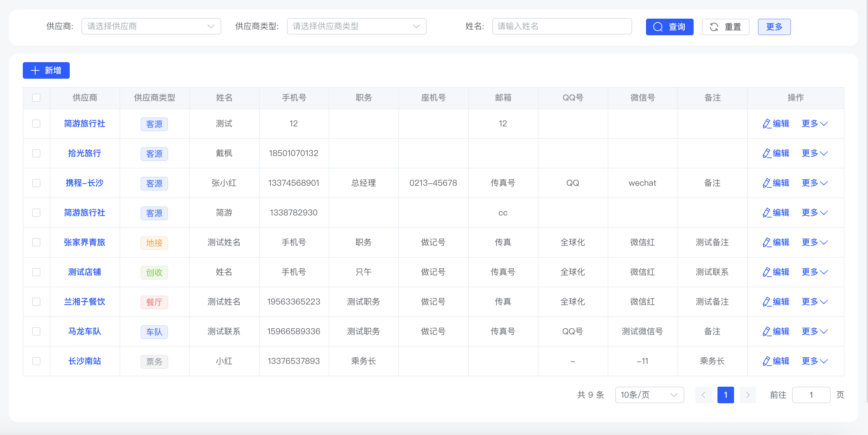868x435 pixels.
Task: Click the edit pencil icon for 携程-长沙 row
Action: coord(766,183)
